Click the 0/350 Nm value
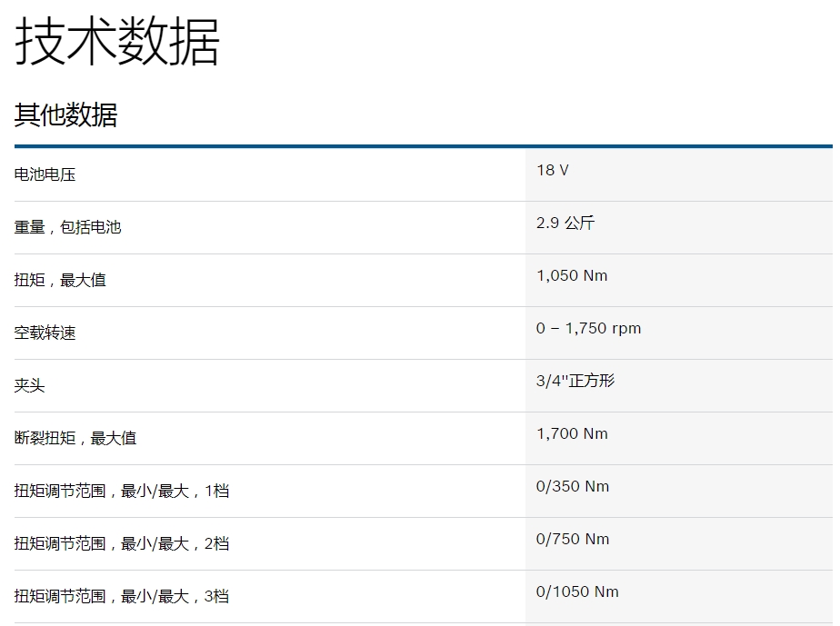The width and height of the screenshot is (840, 626). (x=572, y=486)
